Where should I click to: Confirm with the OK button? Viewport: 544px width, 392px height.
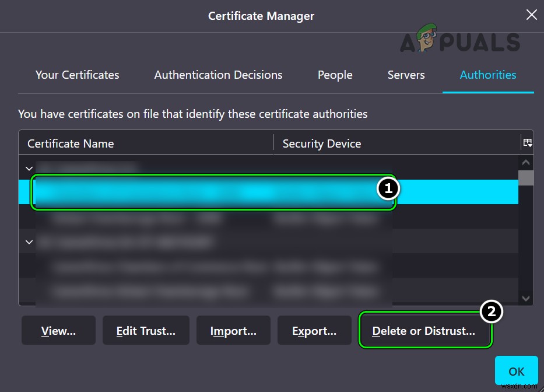(517, 371)
